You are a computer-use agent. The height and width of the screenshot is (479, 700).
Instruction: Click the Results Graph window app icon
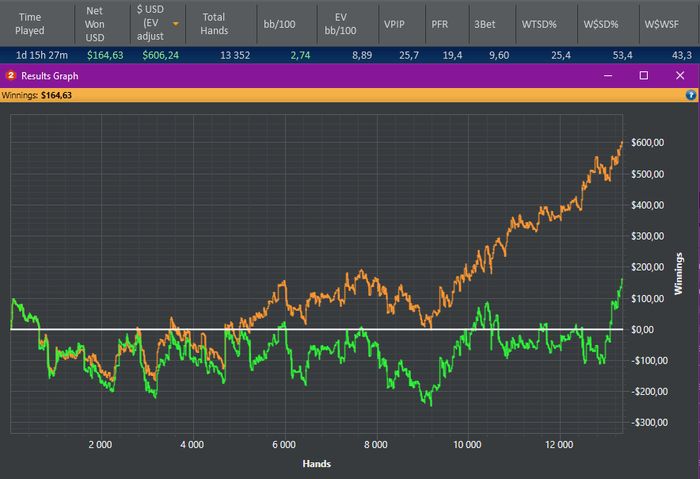pos(10,76)
